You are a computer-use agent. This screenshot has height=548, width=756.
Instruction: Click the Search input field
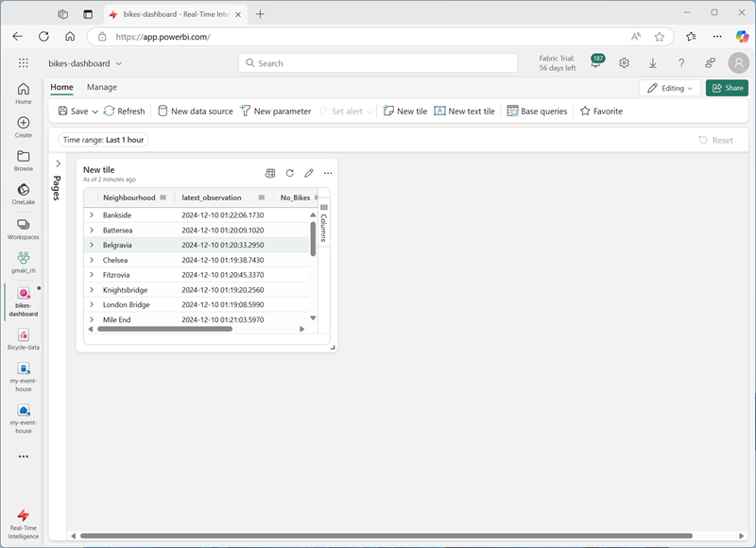click(378, 63)
